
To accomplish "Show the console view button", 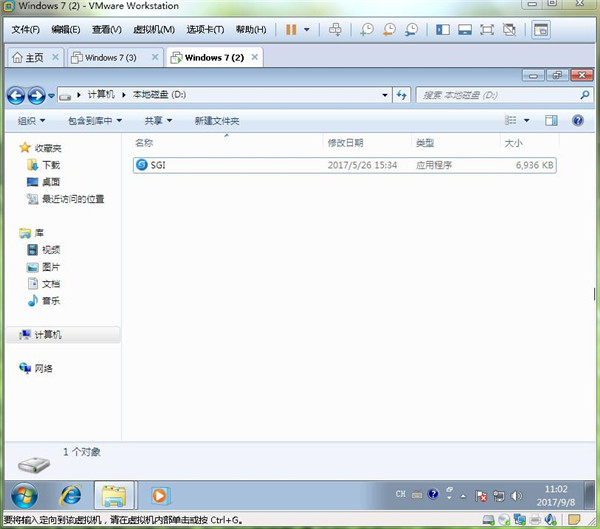I will click(x=541, y=29).
